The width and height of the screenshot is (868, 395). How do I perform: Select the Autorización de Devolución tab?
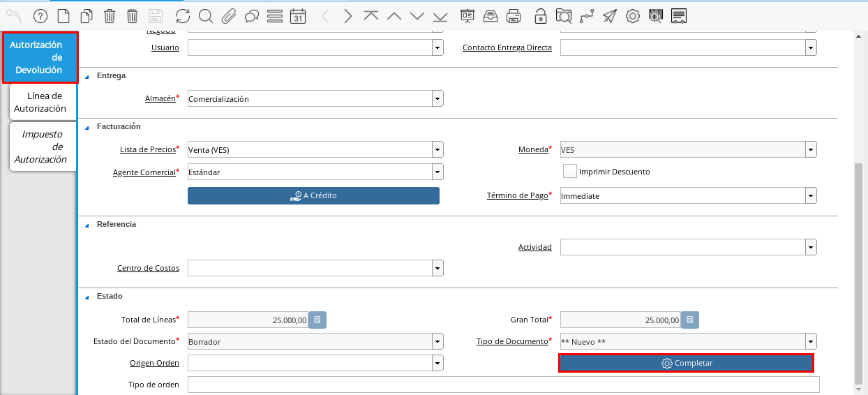40,57
